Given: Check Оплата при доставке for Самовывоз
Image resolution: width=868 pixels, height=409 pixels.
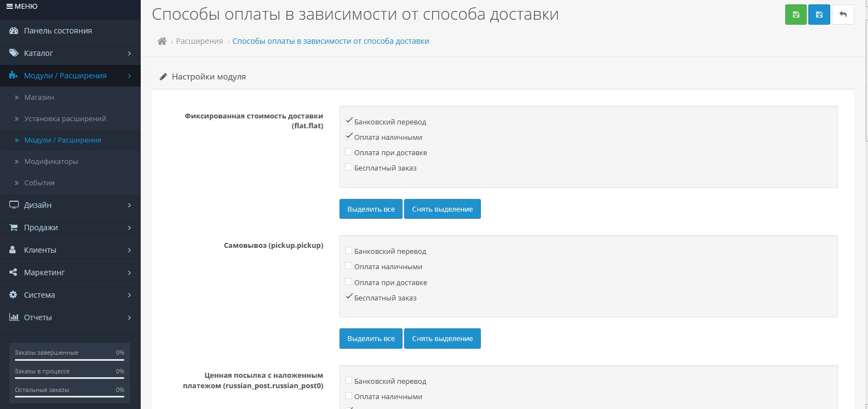Looking at the screenshot, I should click(348, 282).
